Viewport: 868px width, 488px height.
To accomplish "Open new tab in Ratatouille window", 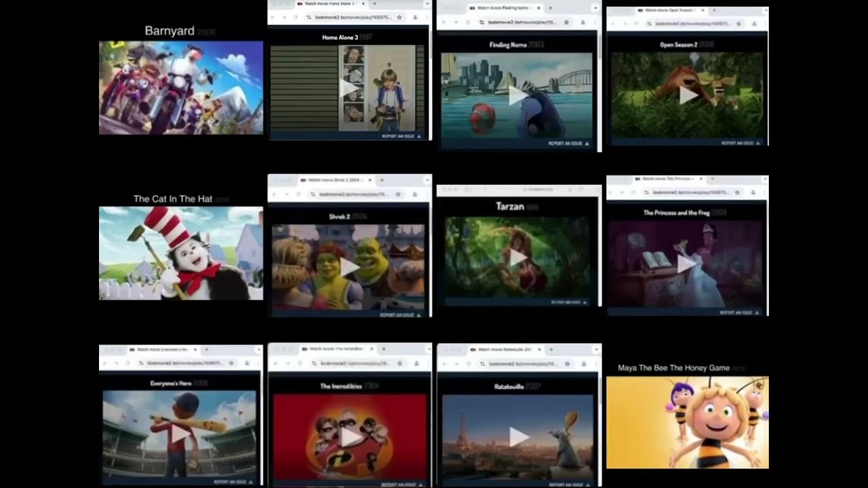I will (551, 350).
